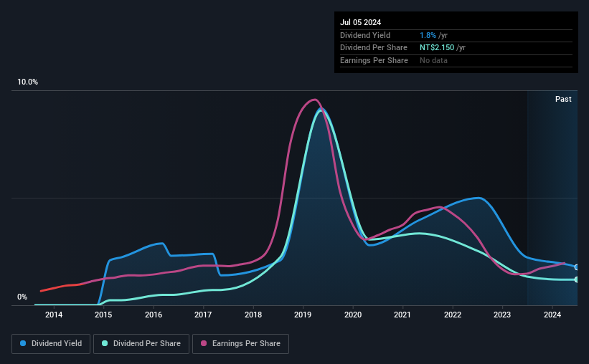Click the 2015 x-axis label
This screenshot has width=589, height=364.
click(103, 315)
